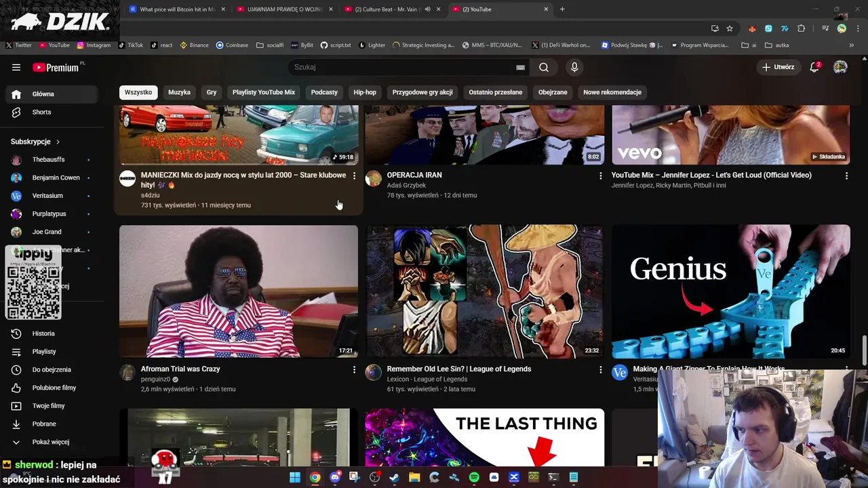
Task: Open options menu for Afroman Trial video
Action: pos(354,369)
